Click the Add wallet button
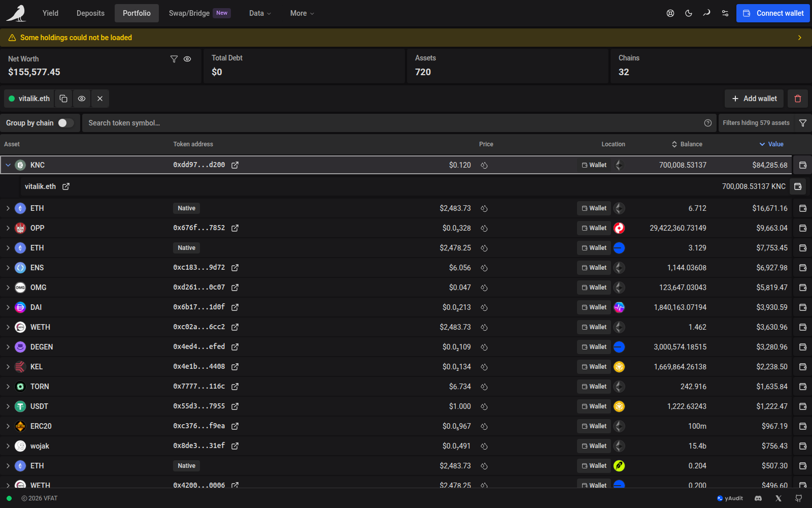 [x=754, y=99]
